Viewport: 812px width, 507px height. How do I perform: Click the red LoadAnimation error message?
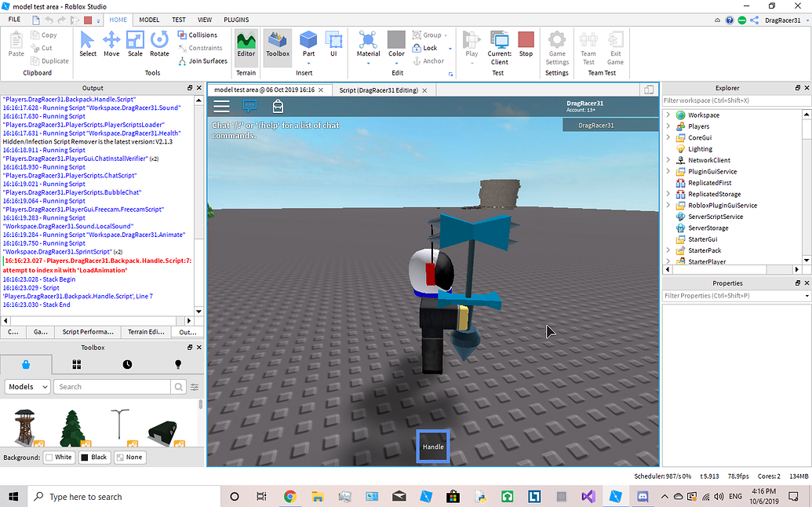coord(98,265)
